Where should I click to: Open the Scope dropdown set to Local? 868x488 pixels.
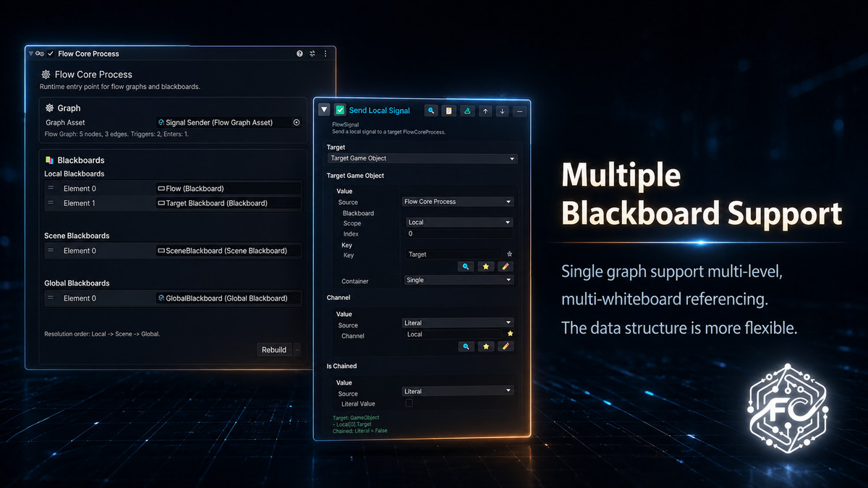tap(459, 223)
